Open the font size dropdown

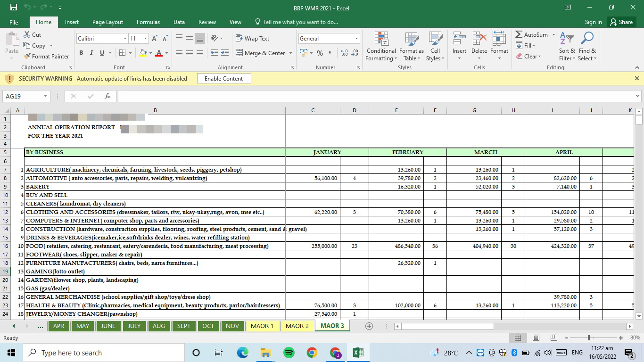(x=145, y=39)
